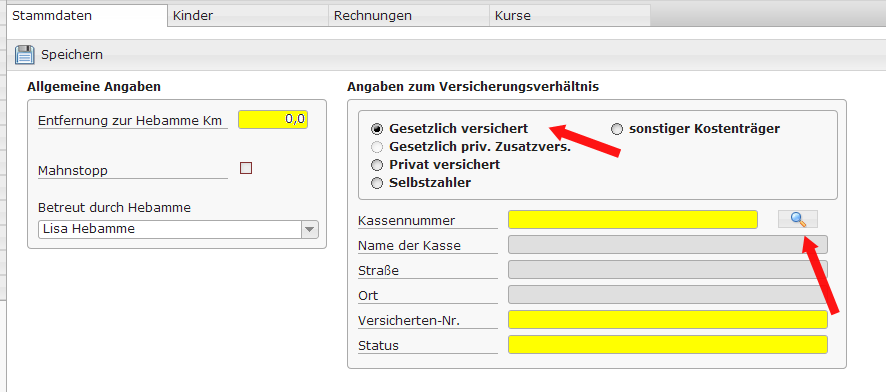Select sonstiger Kostenträger radio button
886x392 pixels.
click(x=616, y=129)
